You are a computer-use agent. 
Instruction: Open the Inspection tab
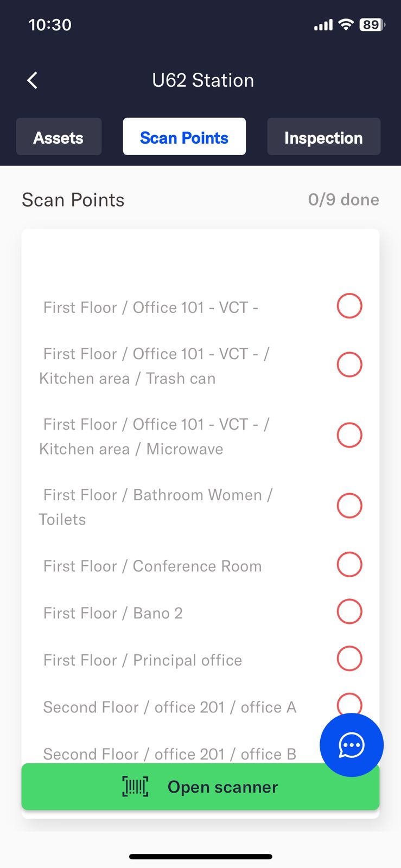tap(323, 137)
